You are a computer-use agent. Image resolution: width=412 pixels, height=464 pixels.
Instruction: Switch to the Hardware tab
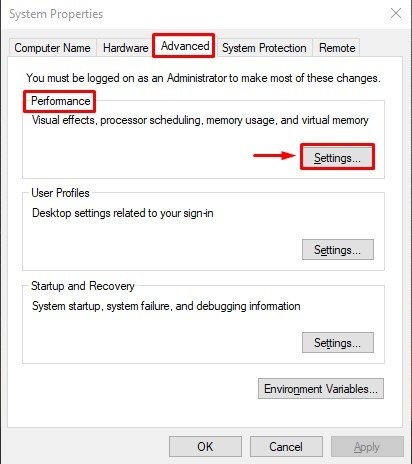[x=126, y=48]
